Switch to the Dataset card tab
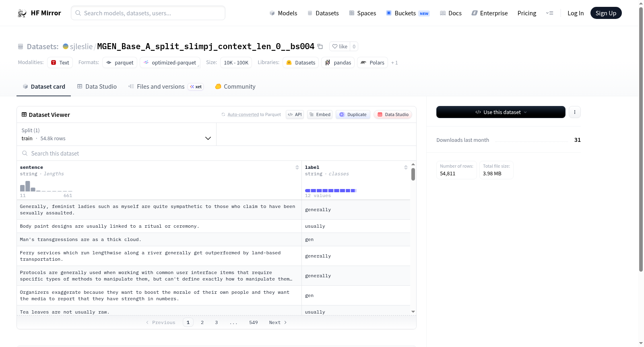644x347 pixels. click(x=44, y=86)
